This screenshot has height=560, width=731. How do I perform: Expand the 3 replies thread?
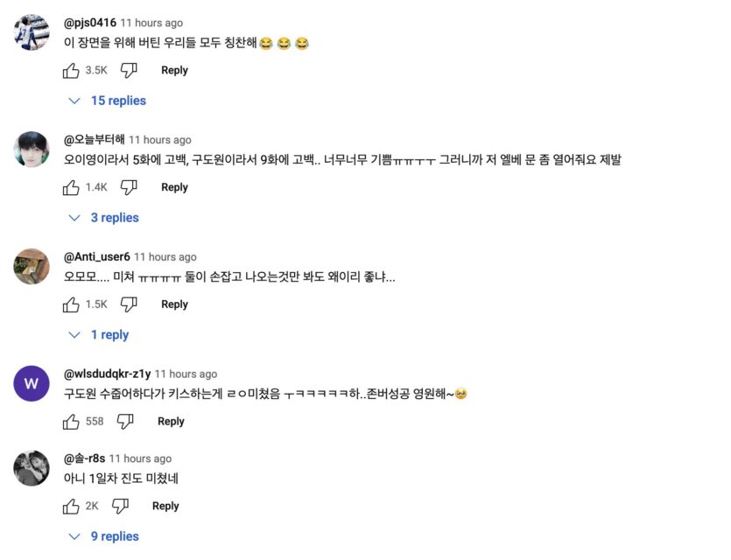(104, 218)
